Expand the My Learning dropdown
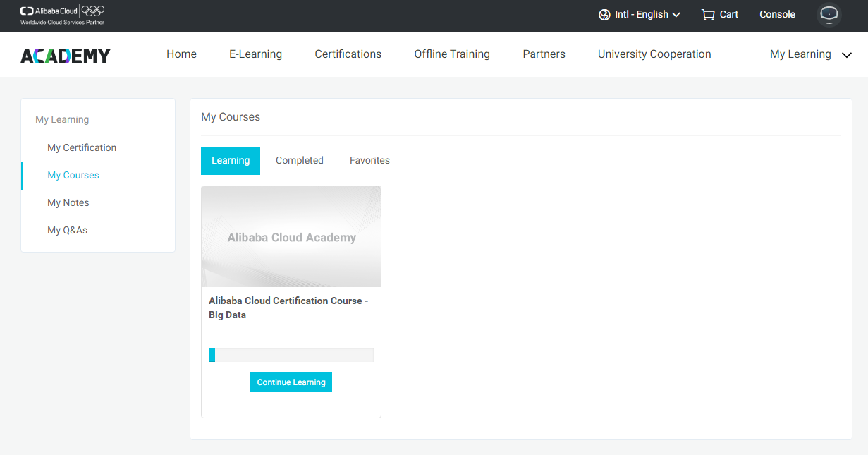The height and width of the screenshot is (455, 868). pos(800,54)
